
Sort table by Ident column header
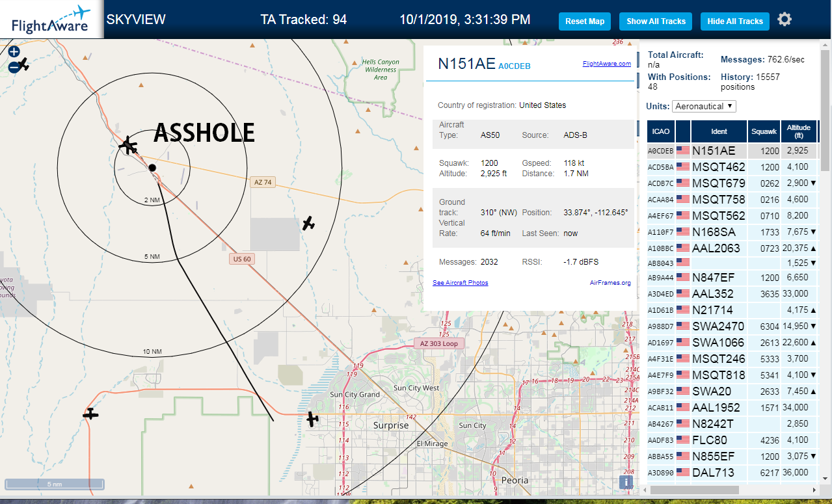coord(719,131)
